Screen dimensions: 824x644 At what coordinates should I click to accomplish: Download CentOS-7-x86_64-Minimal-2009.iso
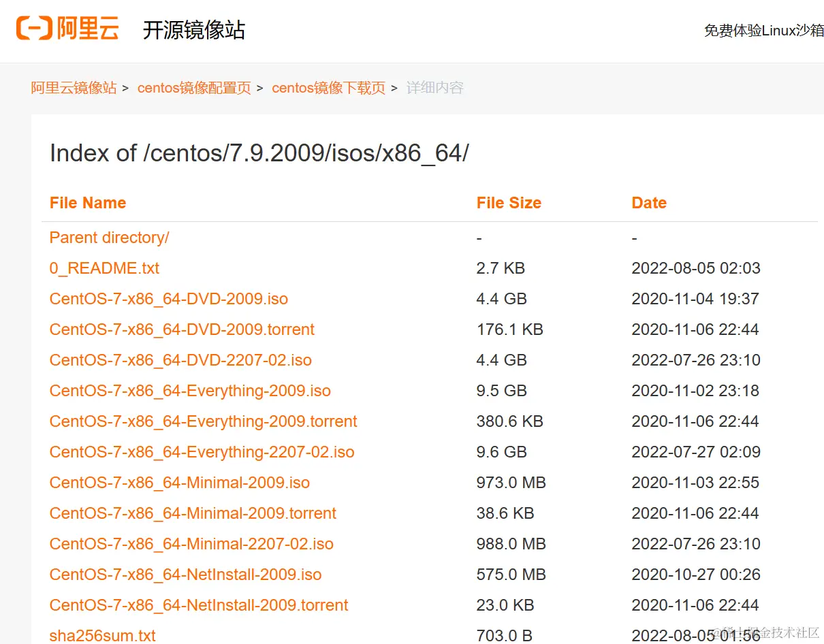point(180,483)
